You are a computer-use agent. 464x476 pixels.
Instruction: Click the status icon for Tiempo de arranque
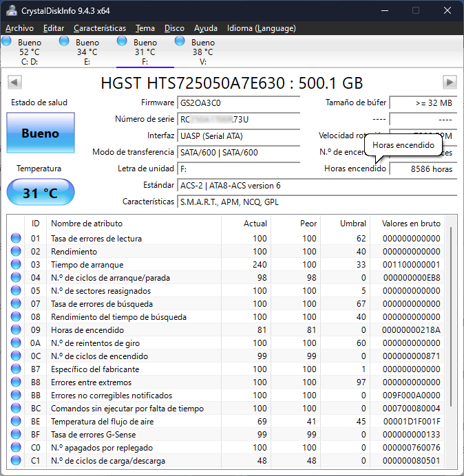pyautogui.click(x=16, y=264)
